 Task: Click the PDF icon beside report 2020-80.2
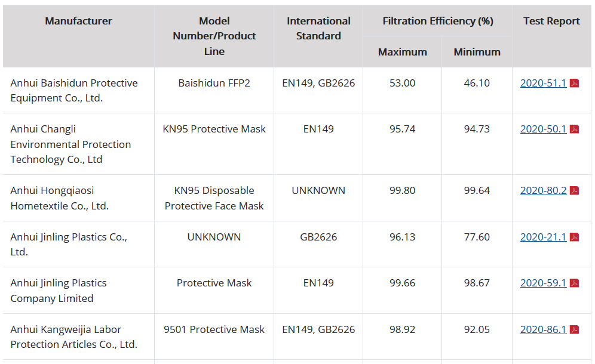pyautogui.click(x=575, y=191)
